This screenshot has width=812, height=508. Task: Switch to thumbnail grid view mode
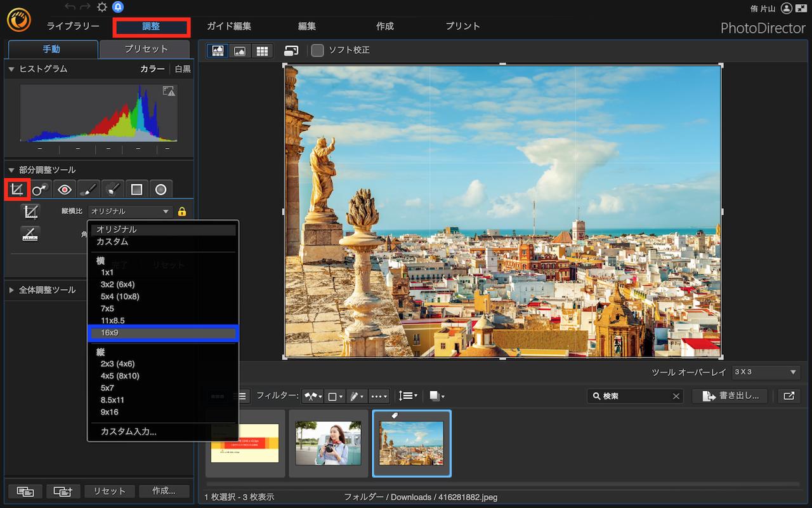pos(261,51)
